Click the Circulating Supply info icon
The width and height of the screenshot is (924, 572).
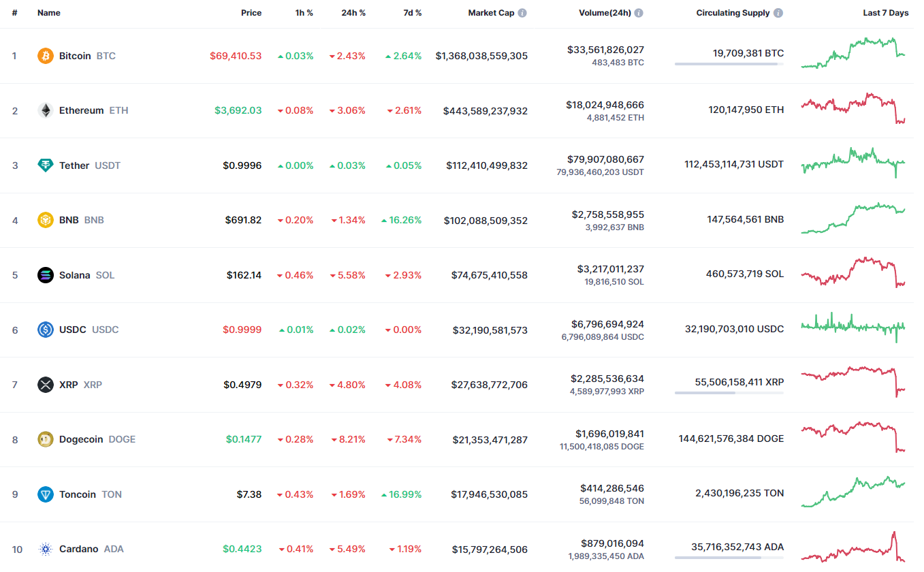coord(778,13)
